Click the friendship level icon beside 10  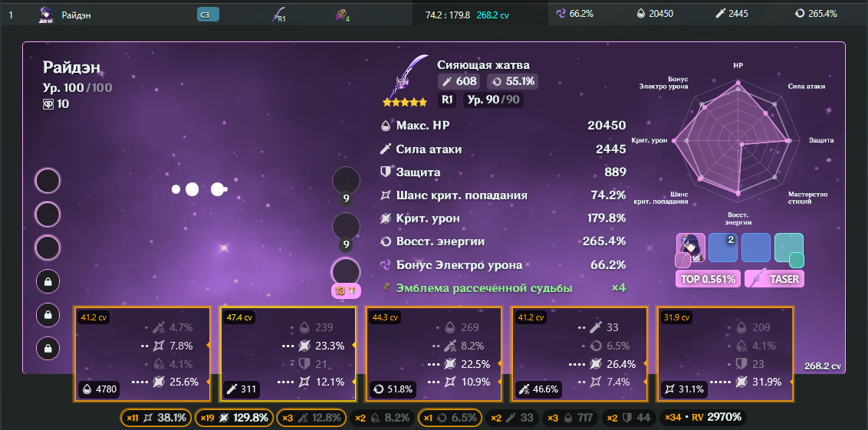pyautogui.click(x=48, y=104)
